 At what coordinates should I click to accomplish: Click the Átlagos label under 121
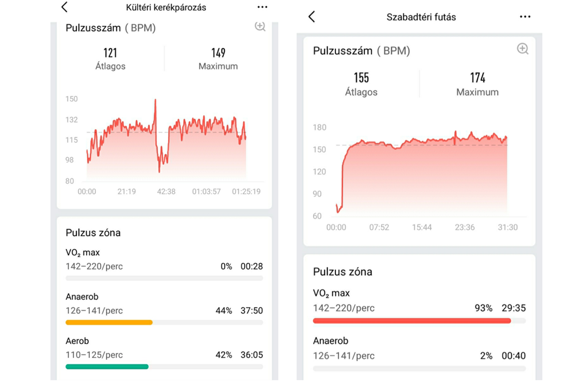point(110,66)
